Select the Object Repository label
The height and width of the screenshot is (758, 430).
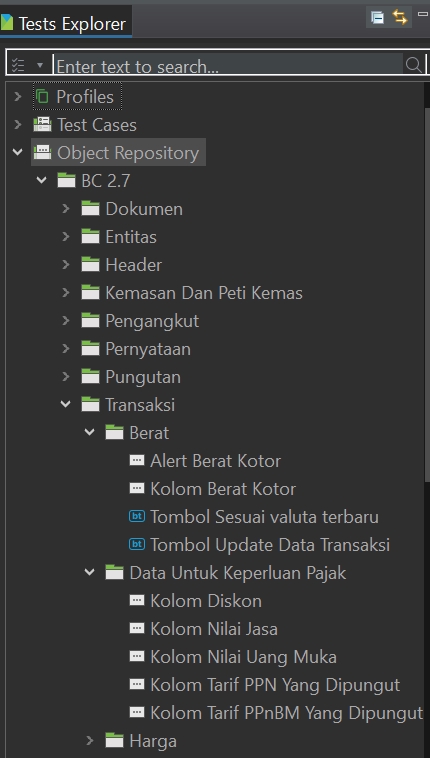coord(128,153)
